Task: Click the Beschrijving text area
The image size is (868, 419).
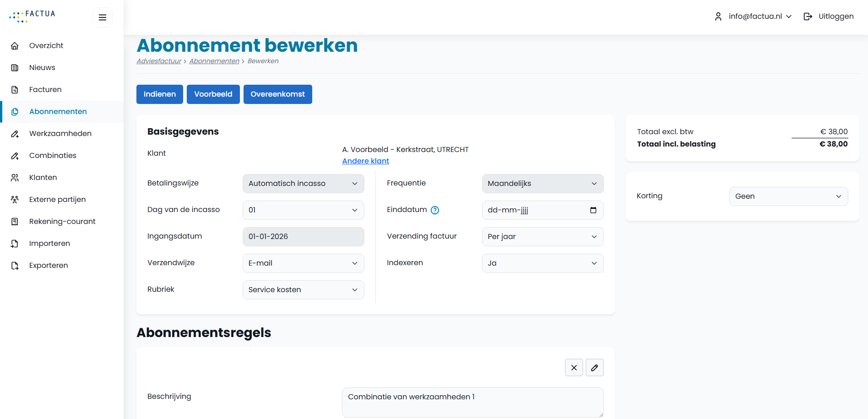Action: click(x=473, y=403)
